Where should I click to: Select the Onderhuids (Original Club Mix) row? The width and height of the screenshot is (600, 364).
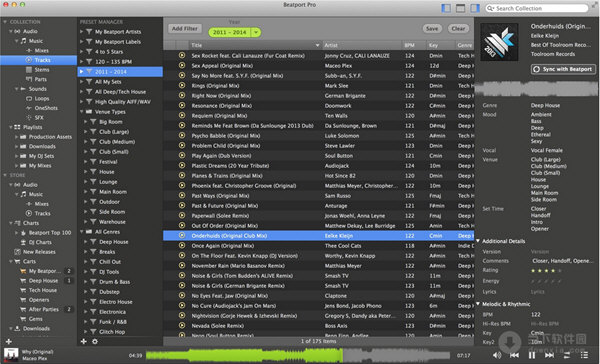(319, 236)
